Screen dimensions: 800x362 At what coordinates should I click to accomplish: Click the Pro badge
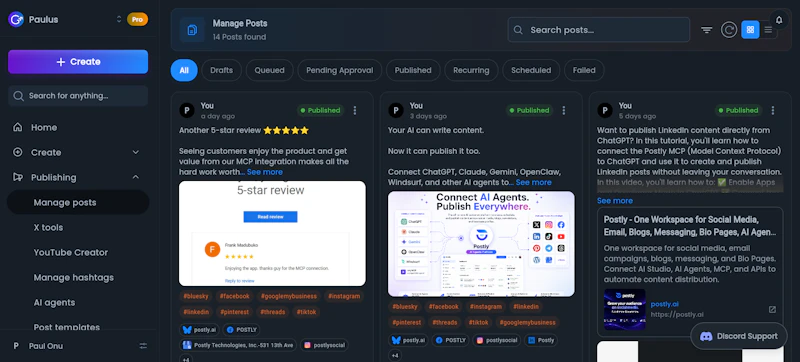pyautogui.click(x=137, y=19)
